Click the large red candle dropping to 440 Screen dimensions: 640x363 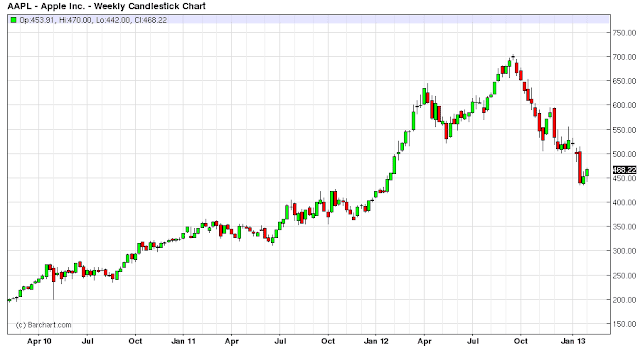[x=579, y=167]
